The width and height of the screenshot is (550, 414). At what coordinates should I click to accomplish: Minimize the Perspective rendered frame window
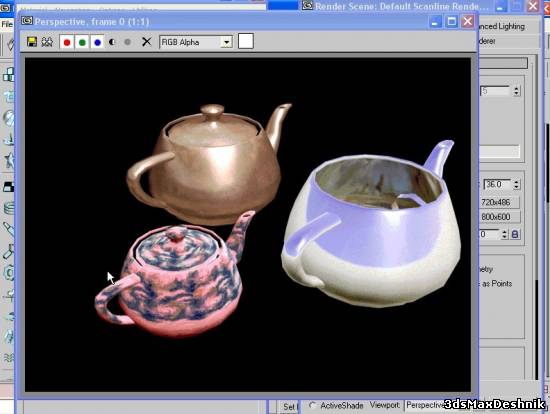click(435, 22)
